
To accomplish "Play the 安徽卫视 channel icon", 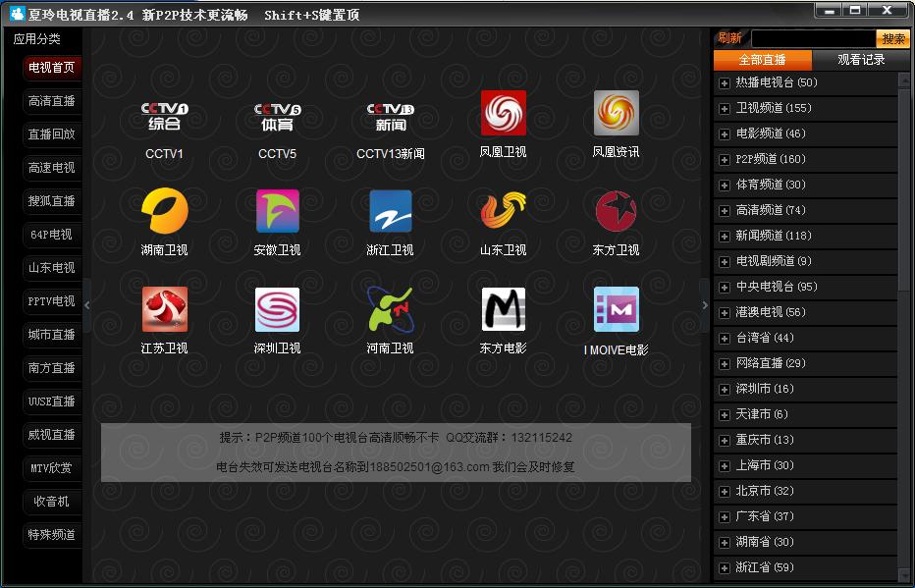I will point(277,211).
